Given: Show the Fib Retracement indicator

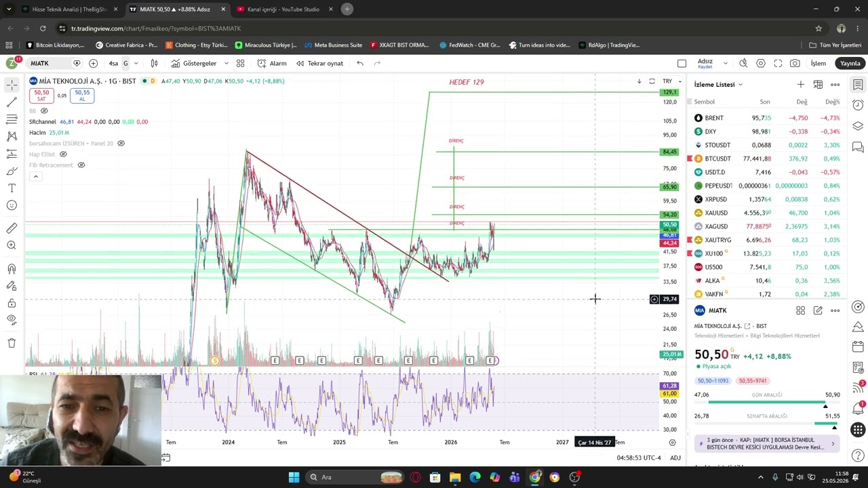Looking at the screenshot, I should pos(81,165).
